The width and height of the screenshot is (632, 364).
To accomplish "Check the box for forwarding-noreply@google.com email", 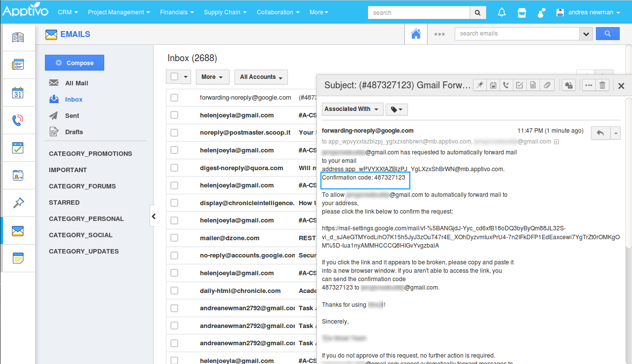I will tap(174, 98).
